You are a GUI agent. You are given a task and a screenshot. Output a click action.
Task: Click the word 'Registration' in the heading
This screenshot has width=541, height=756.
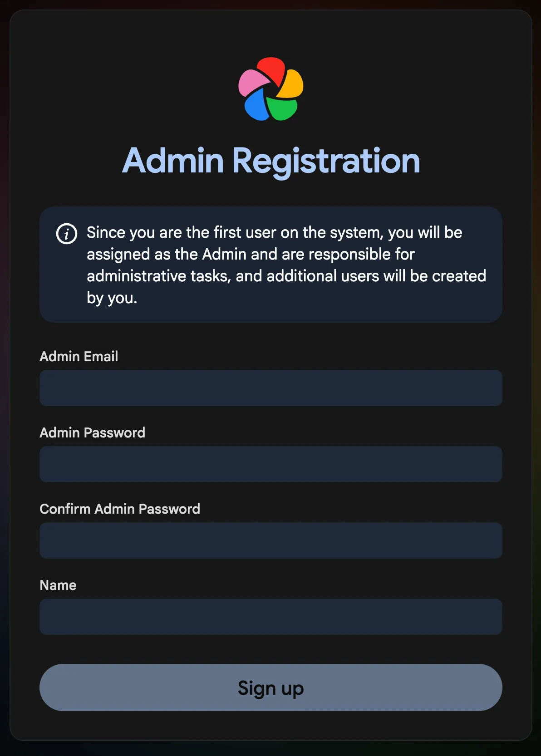tap(326, 161)
